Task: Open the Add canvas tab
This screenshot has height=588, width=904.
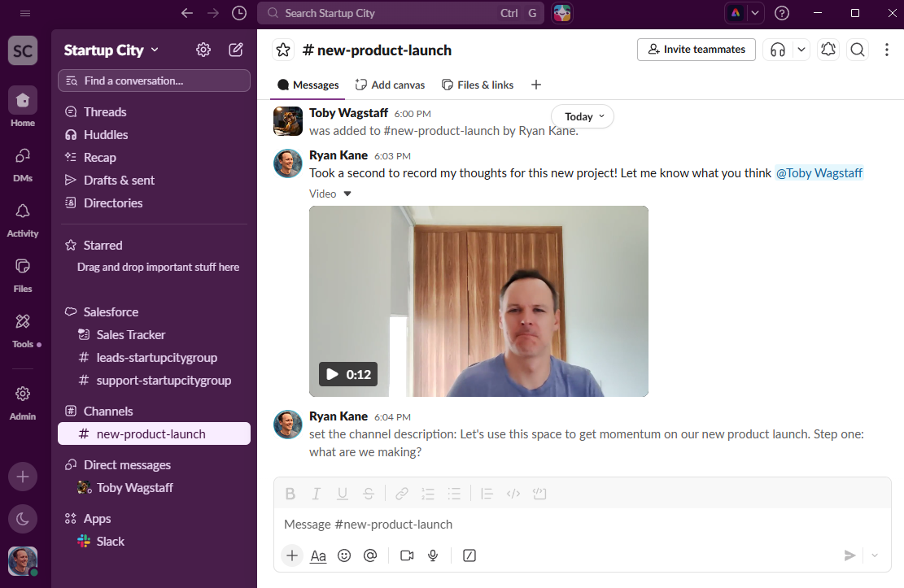Action: [390, 85]
